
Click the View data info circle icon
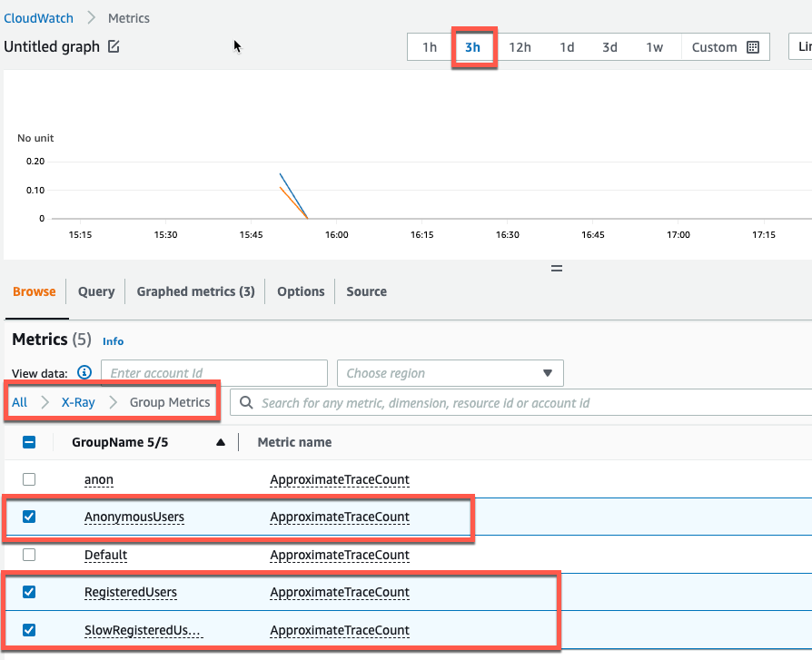pyautogui.click(x=84, y=372)
